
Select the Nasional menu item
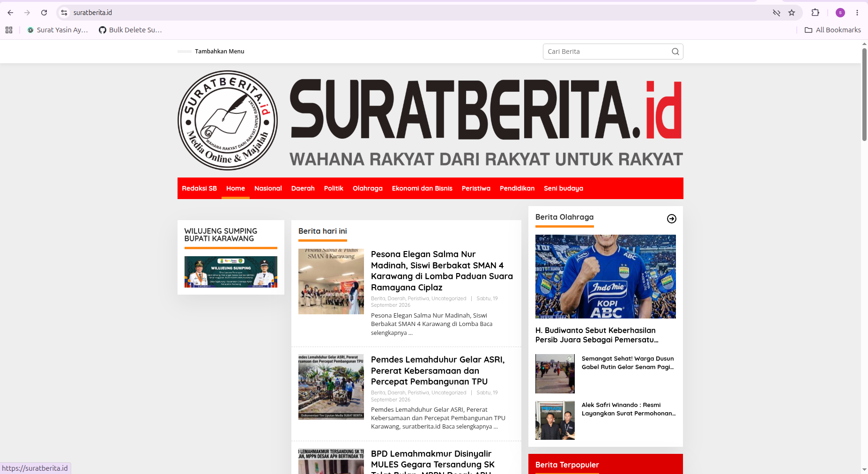pos(268,188)
